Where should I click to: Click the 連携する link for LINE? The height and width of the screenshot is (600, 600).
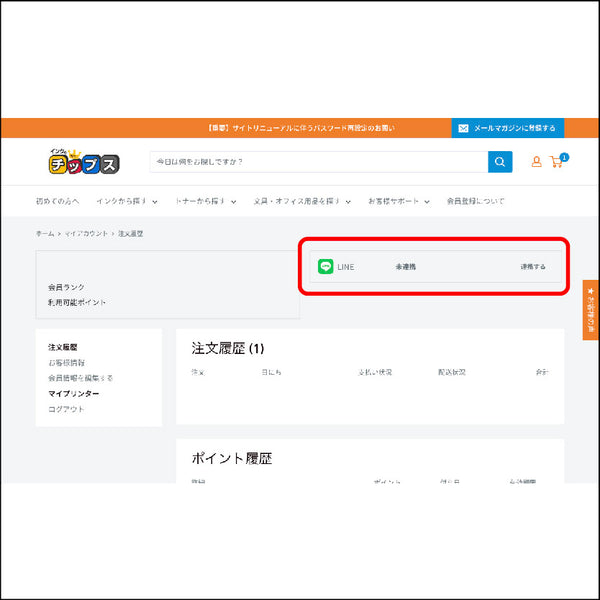pos(533,267)
